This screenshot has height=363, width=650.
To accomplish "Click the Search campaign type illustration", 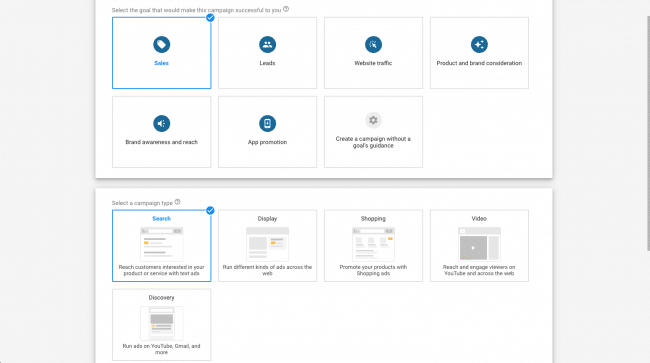I will (161, 244).
